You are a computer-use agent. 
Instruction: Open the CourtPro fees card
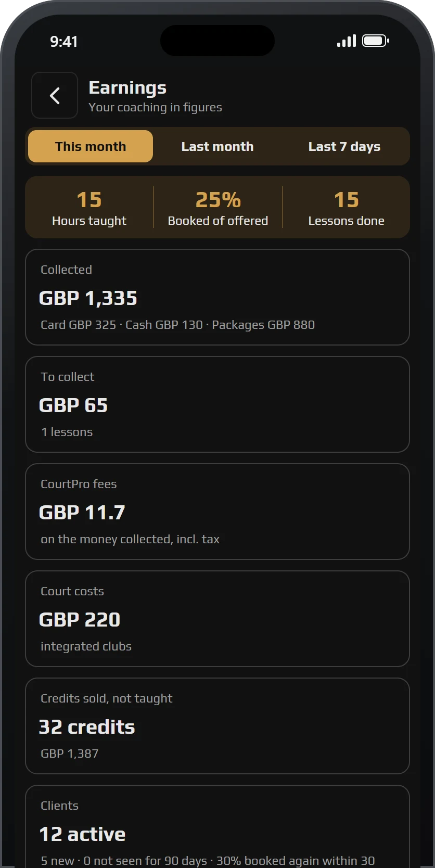tap(217, 512)
